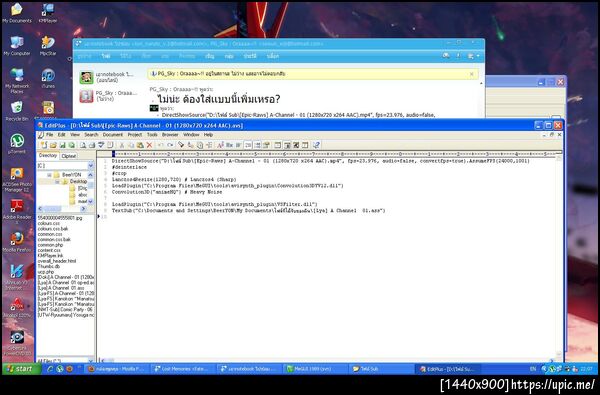Open My Documents desktop icon

point(16,13)
